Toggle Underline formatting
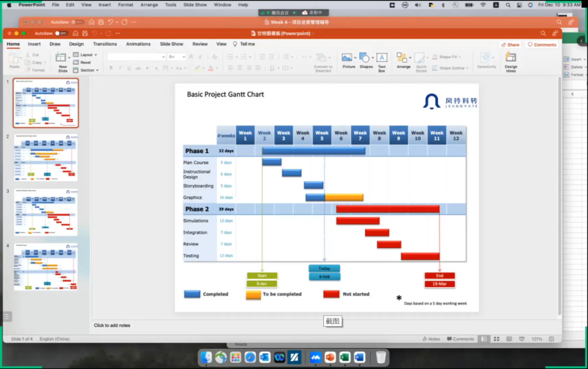588x369 pixels. click(129, 68)
